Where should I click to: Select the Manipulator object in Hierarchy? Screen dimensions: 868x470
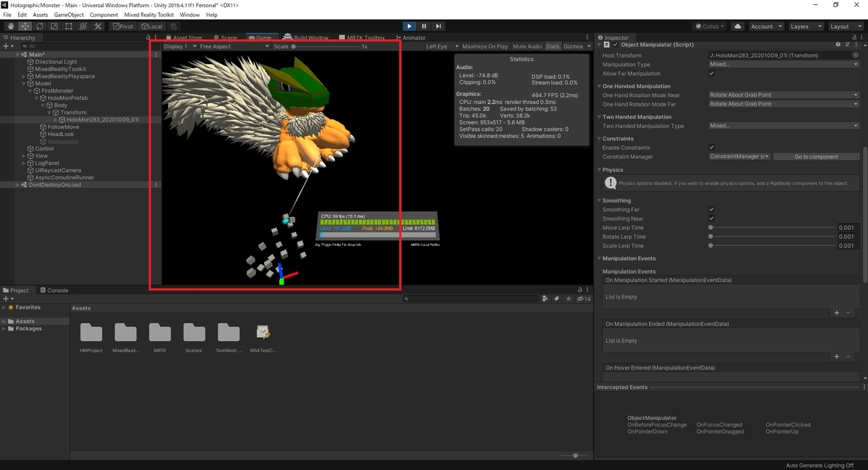(63, 141)
